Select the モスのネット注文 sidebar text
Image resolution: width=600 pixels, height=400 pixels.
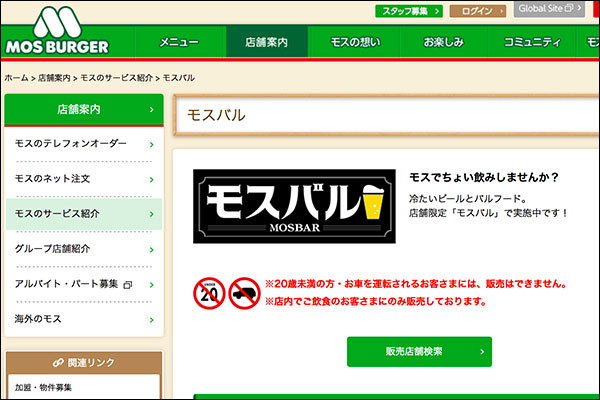pos(52,179)
